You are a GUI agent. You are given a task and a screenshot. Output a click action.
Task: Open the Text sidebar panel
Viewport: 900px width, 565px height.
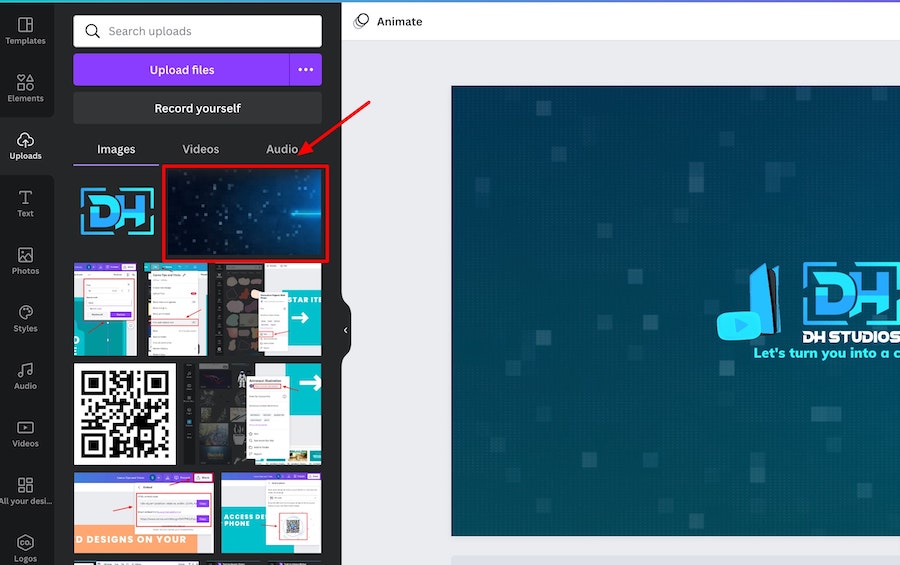[25, 203]
